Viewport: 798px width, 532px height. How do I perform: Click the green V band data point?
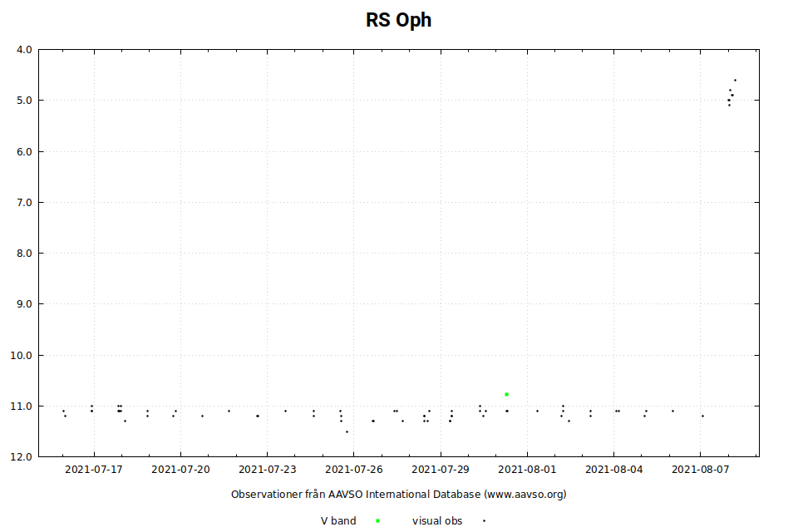click(x=506, y=394)
